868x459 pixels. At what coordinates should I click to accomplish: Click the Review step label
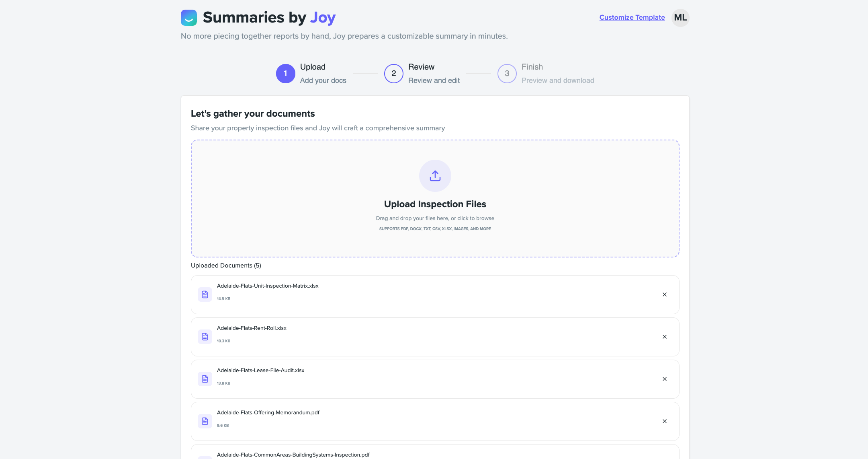(421, 67)
